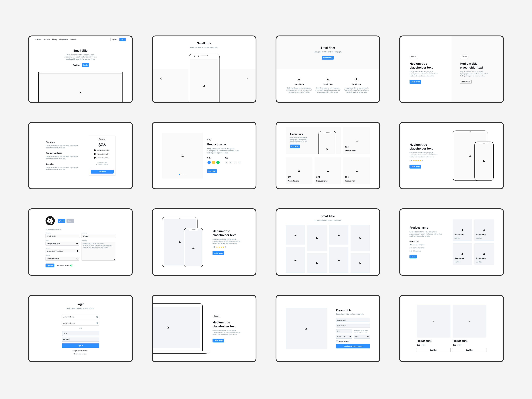532x399 pixels.
Task: Click the Card number input field
Action: coord(353,326)
